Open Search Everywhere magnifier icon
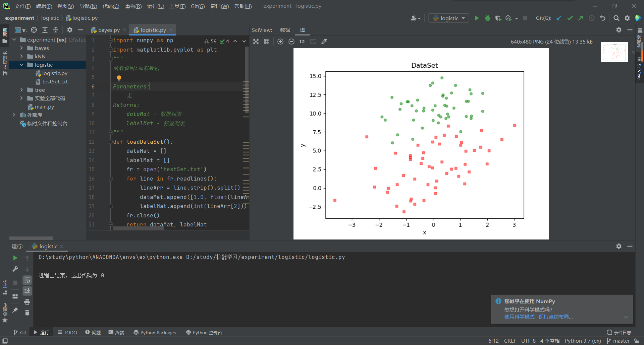This screenshot has height=345, width=644. tap(616, 18)
